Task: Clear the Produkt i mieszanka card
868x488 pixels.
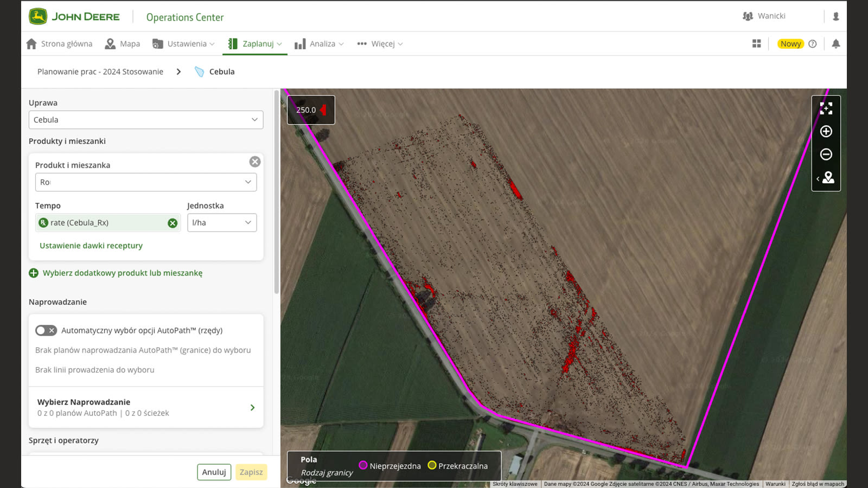Action: 254,161
